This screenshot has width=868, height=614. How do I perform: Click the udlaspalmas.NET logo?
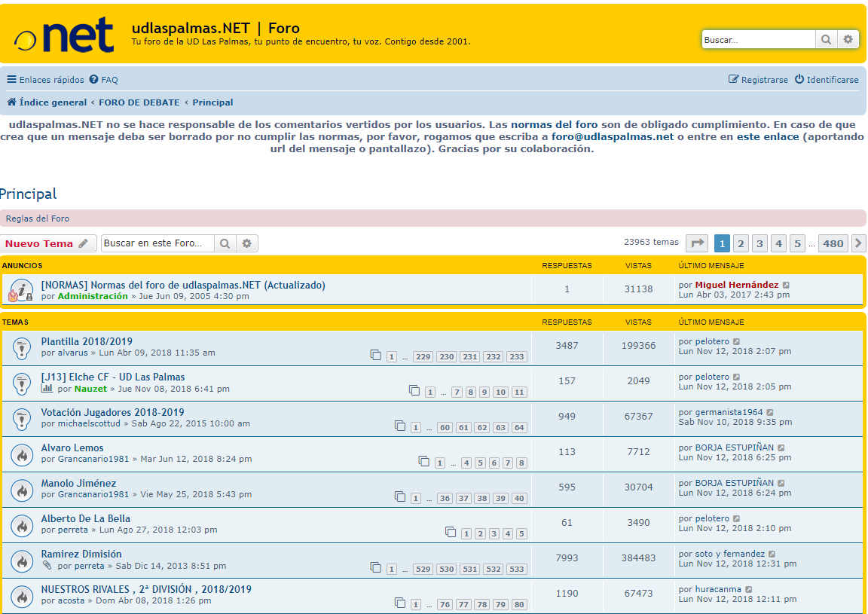pyautogui.click(x=63, y=35)
